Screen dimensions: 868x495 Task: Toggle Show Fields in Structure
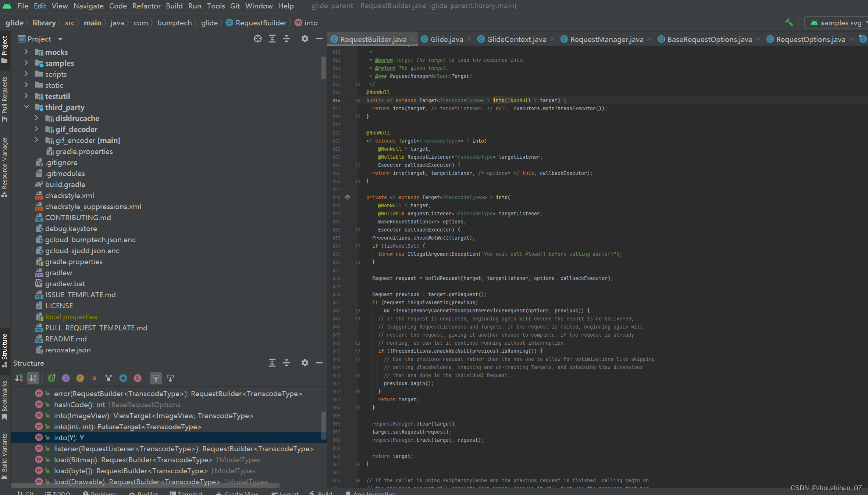80,378
